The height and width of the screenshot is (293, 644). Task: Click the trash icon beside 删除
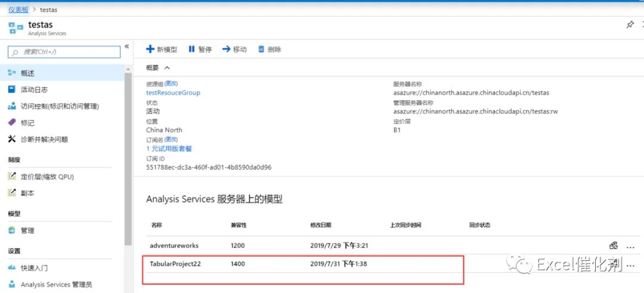tap(261, 50)
